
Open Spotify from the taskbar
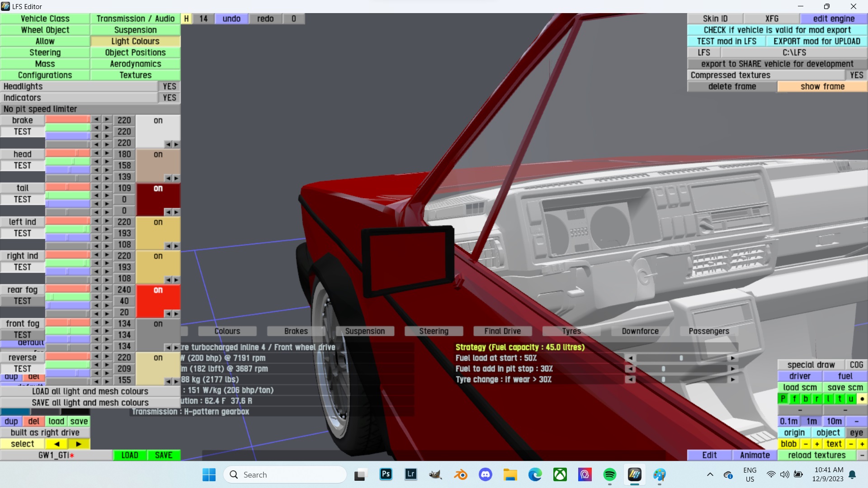(609, 474)
